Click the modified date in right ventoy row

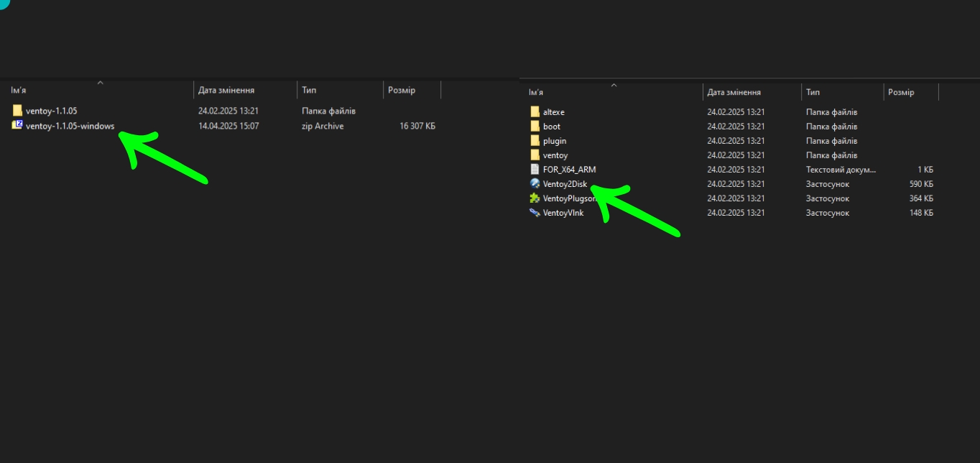[x=736, y=155]
